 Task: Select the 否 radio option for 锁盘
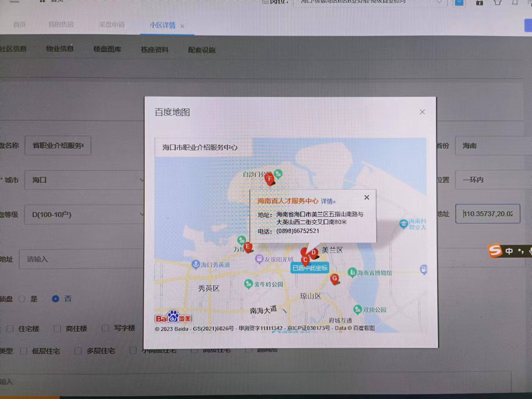[56, 299]
